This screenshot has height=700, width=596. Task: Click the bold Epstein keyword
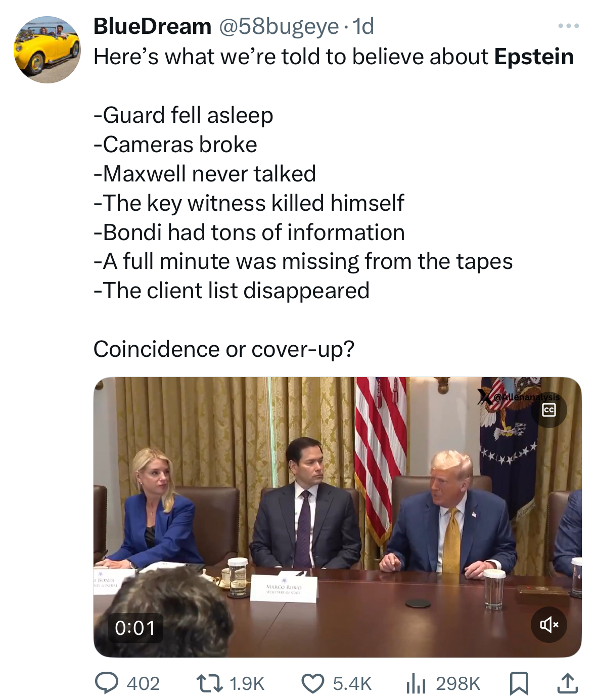[x=534, y=57]
